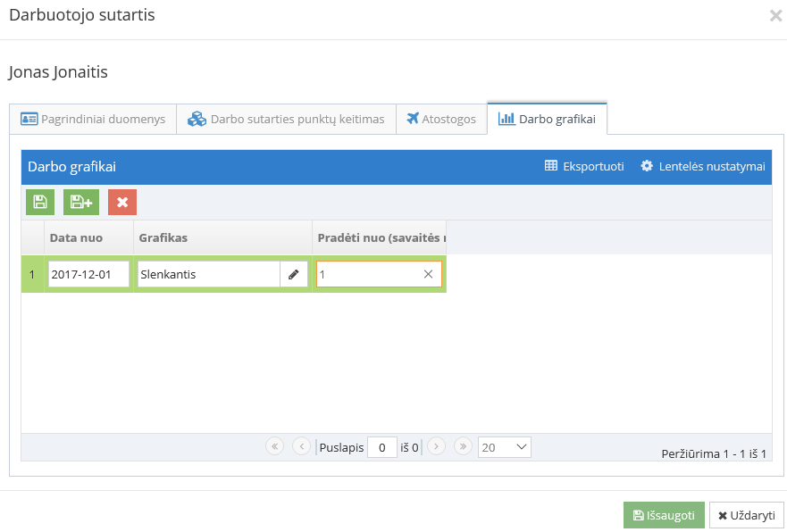Image resolution: width=787 pixels, height=532 pixels.
Task: Click the Data nuo date input field
Action: tap(88, 275)
